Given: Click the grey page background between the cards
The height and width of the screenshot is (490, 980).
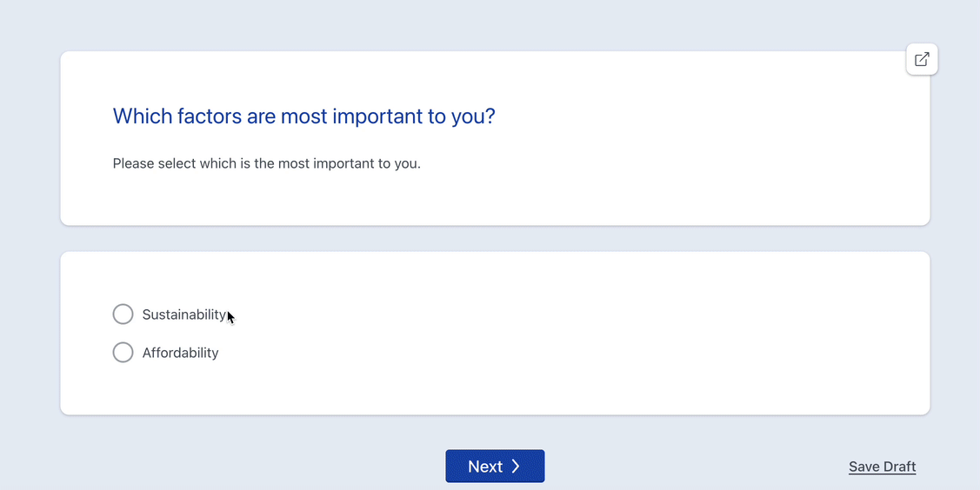Looking at the screenshot, I should pos(495,238).
